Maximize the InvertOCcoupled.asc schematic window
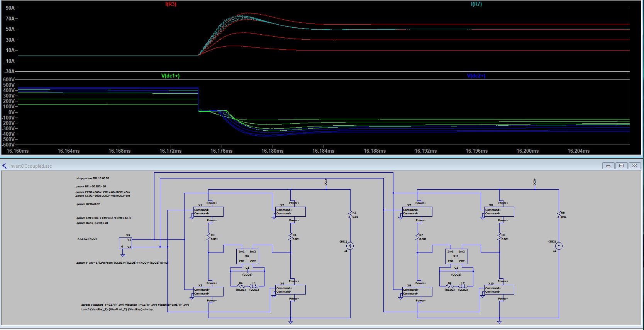 [621, 166]
